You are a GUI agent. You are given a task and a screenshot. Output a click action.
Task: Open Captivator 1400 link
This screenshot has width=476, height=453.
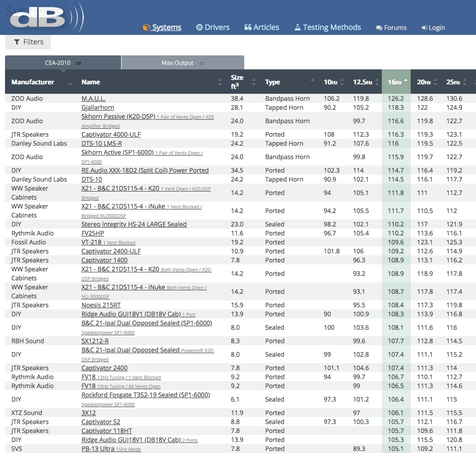pos(105,260)
